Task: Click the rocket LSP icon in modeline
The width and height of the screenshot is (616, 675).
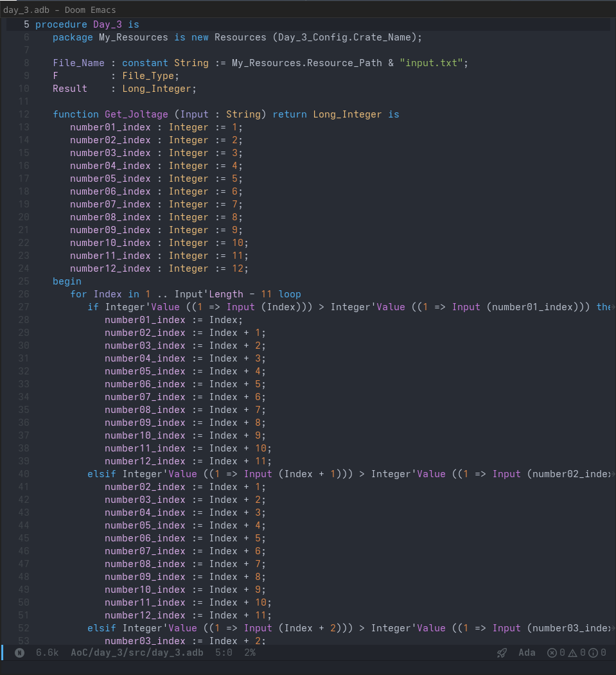Action: click(x=502, y=653)
